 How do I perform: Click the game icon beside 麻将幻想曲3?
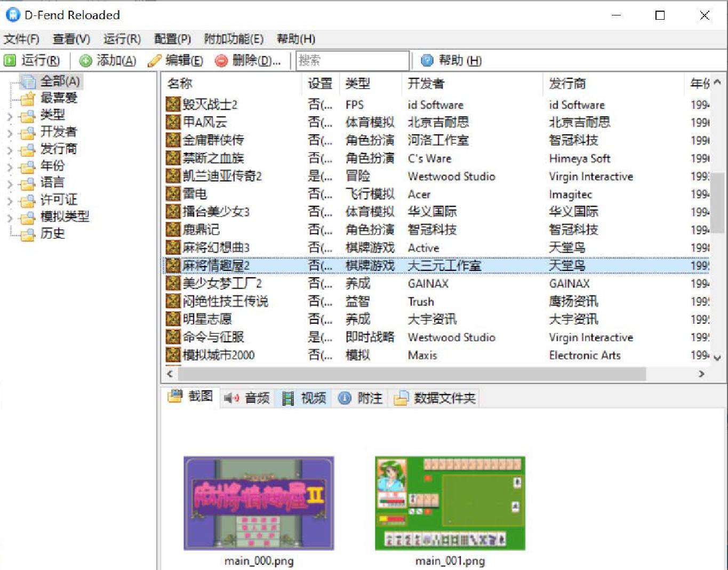173,247
